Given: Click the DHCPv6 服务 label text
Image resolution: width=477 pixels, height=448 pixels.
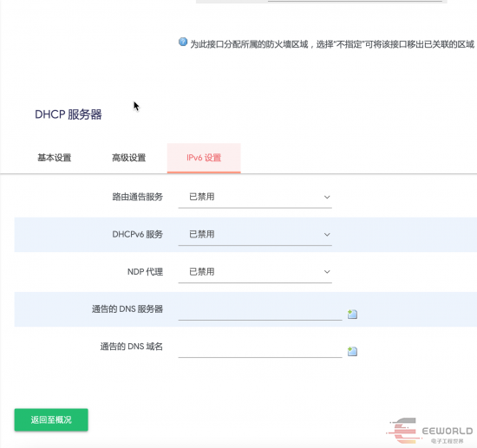Looking at the screenshot, I should [138, 234].
